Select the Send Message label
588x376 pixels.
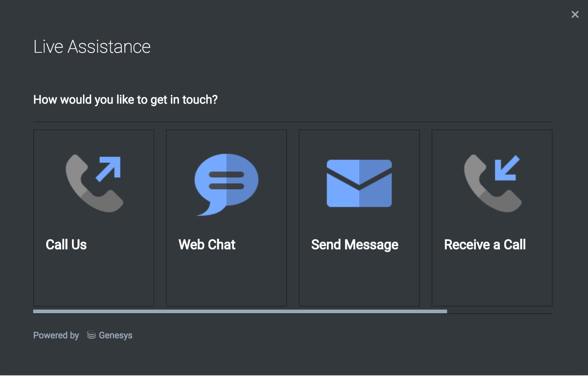pos(354,245)
